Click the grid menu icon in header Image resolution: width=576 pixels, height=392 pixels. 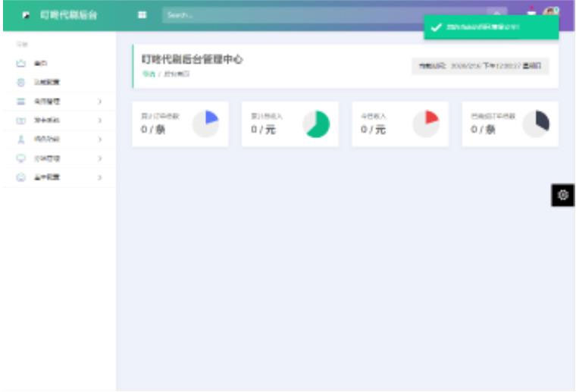[x=142, y=14]
